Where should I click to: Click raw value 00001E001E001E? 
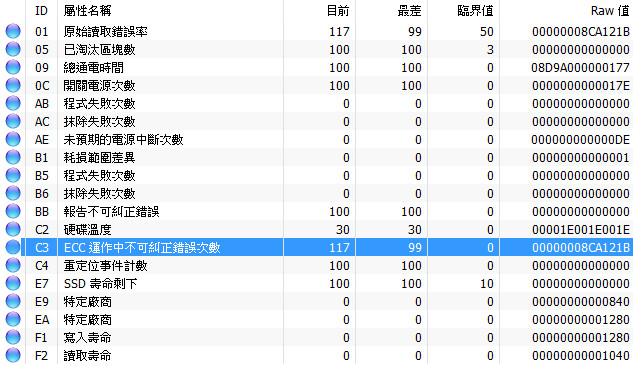[581, 230]
